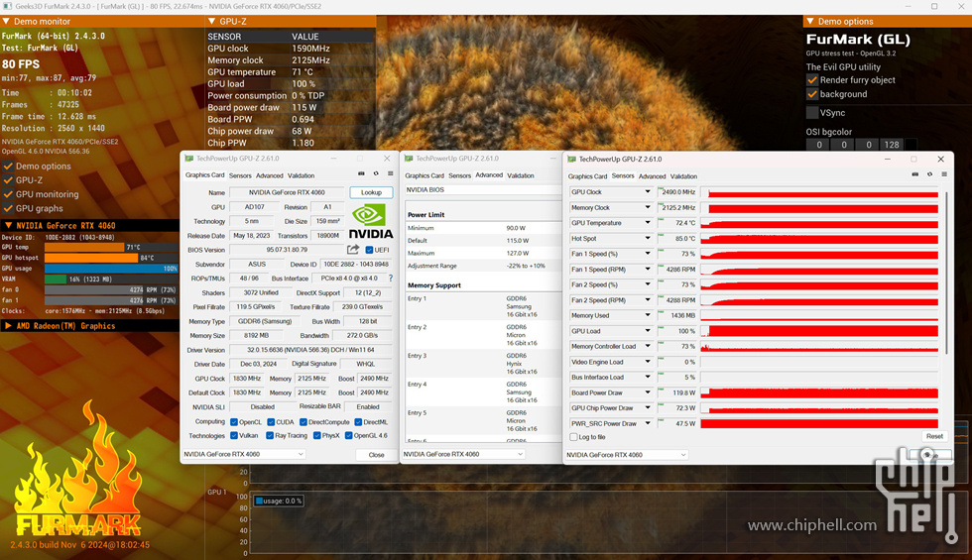Image resolution: width=972 pixels, height=560 pixels.
Task: Click OSI bgcolor value field showing 128
Action: click(x=892, y=145)
